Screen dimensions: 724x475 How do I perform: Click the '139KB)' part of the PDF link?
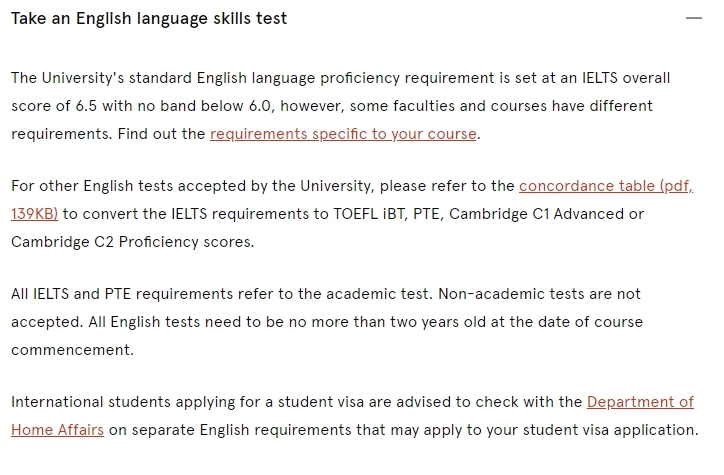[35, 214]
